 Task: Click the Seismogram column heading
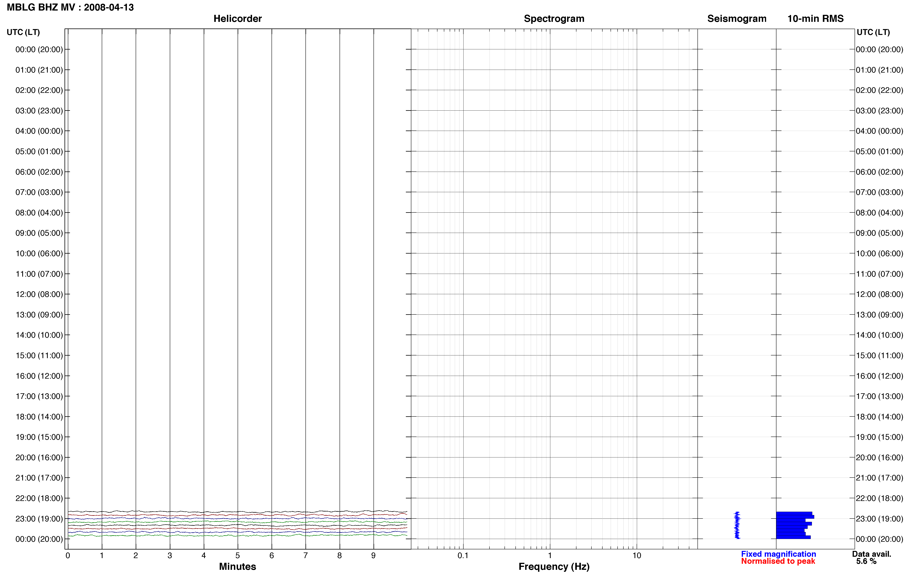tap(736, 18)
